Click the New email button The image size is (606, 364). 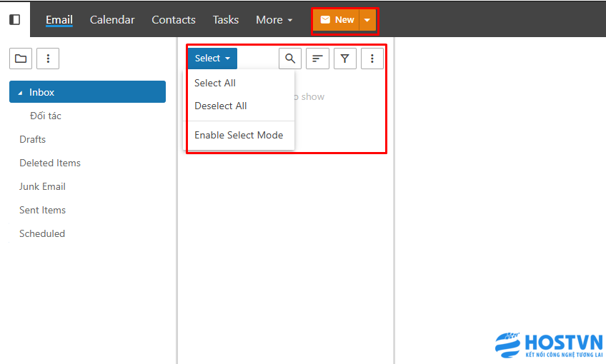(x=337, y=20)
